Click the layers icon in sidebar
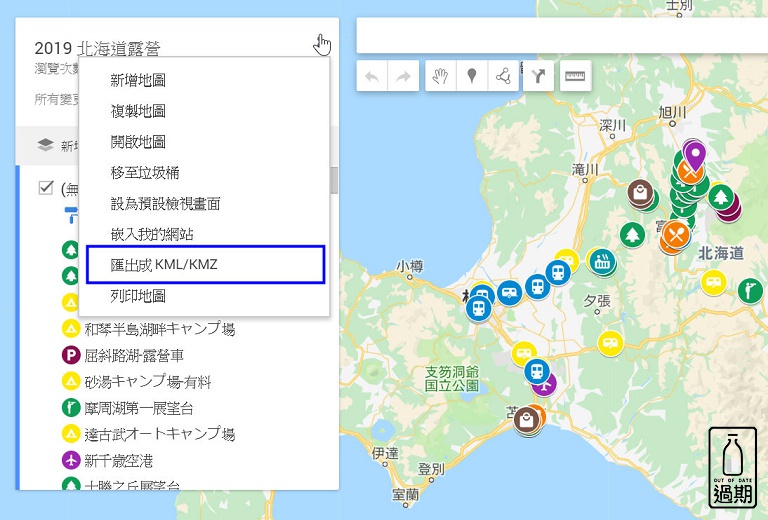Image resolution: width=768 pixels, height=520 pixels. (46, 145)
